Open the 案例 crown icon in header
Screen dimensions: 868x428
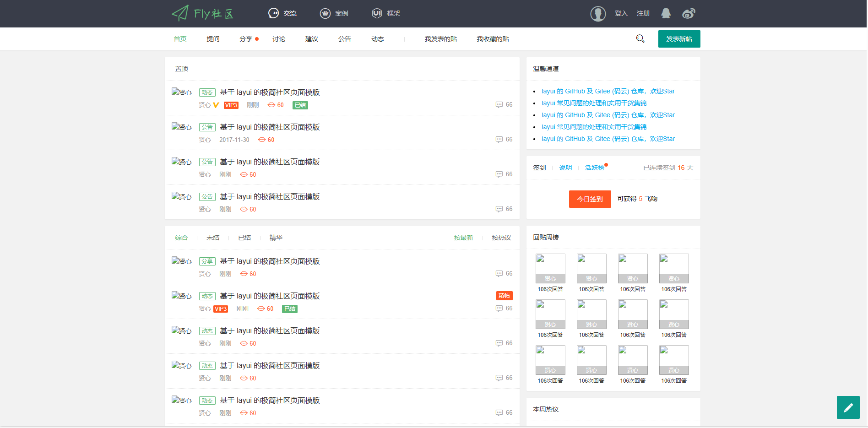[325, 13]
